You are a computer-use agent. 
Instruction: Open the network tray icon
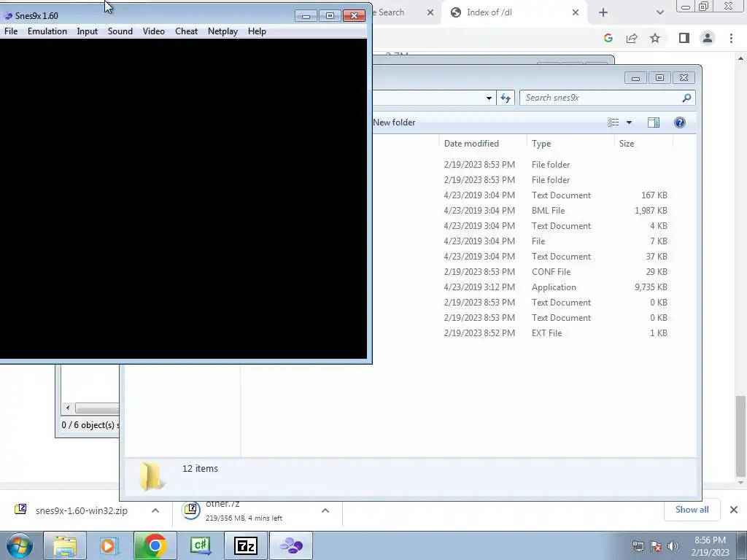(638, 546)
